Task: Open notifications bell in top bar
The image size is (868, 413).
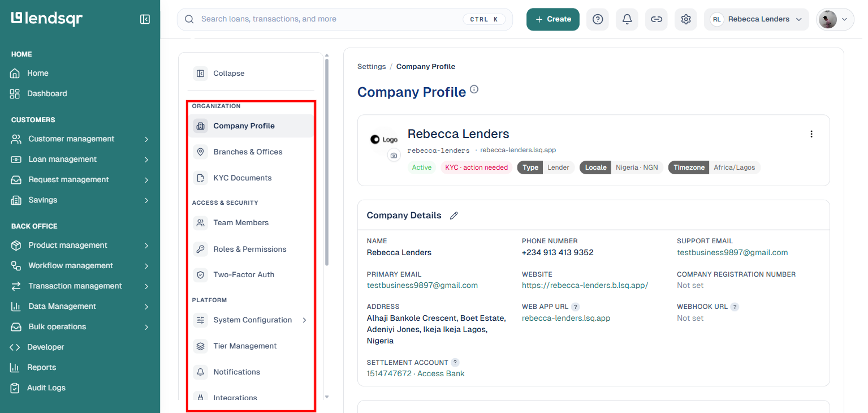Action: [627, 19]
